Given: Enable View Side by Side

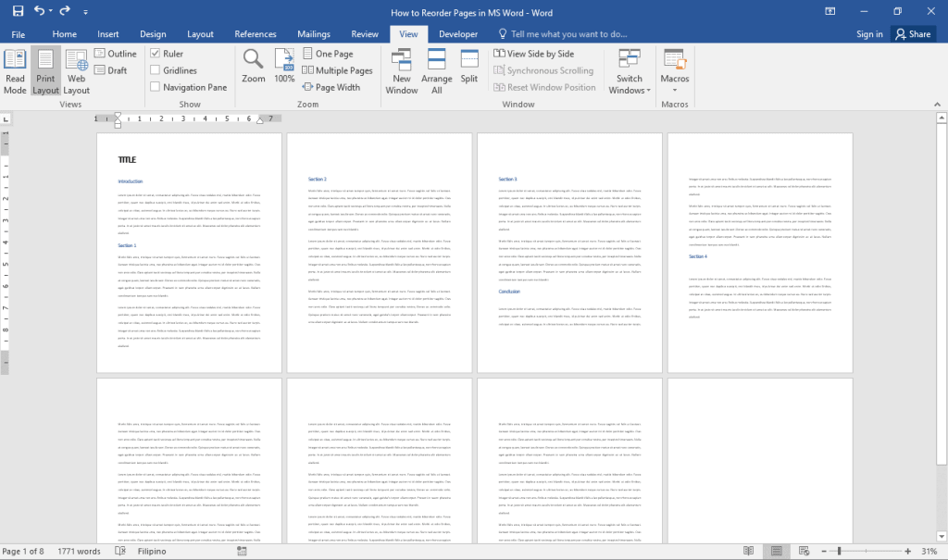Looking at the screenshot, I should 534,53.
